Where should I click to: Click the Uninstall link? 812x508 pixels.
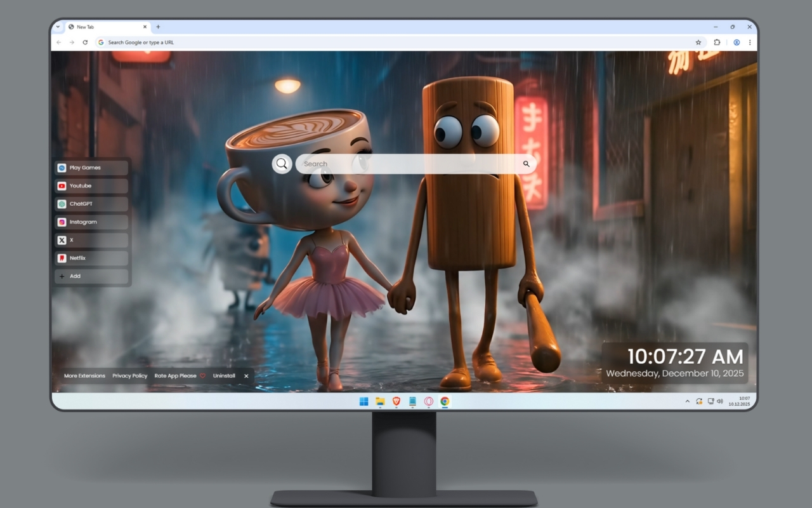pos(224,376)
